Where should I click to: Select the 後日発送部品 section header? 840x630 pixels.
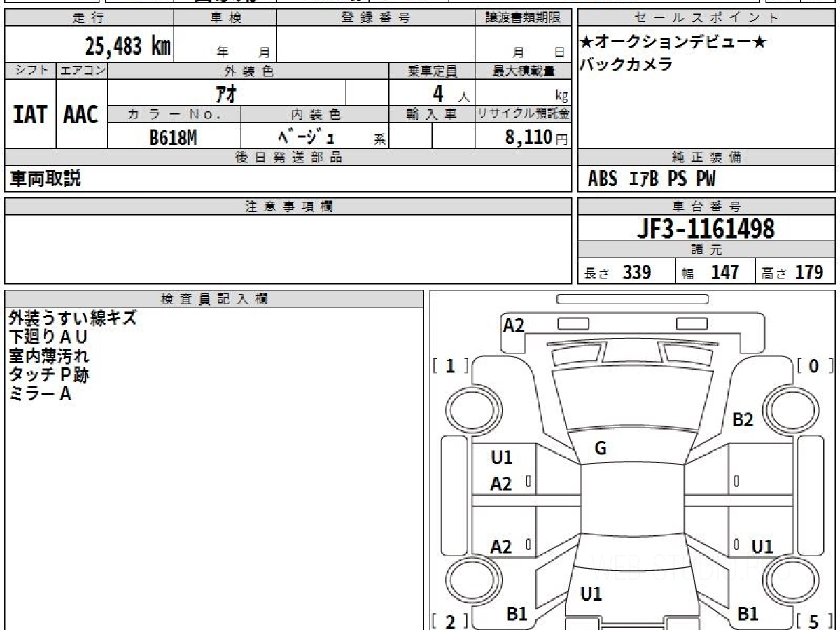pos(288,157)
